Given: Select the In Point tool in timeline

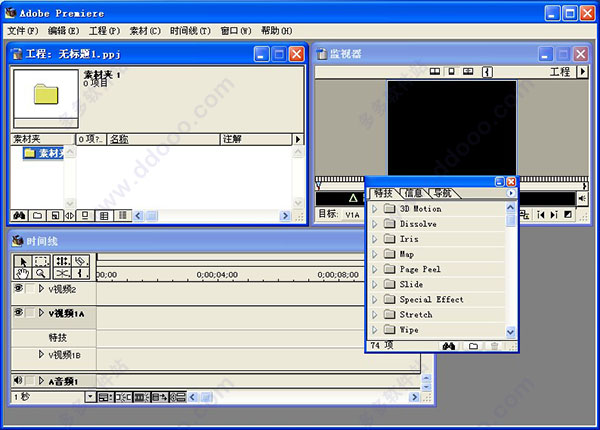Looking at the screenshot, I should click(x=80, y=274).
